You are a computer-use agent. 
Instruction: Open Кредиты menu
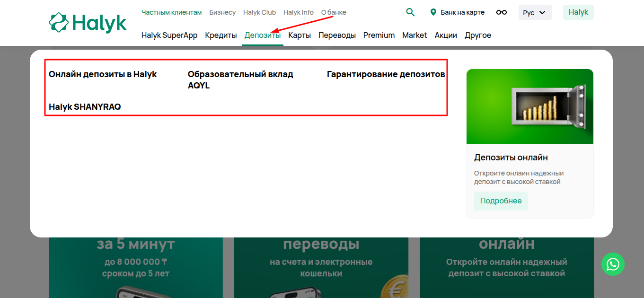pos(221,35)
